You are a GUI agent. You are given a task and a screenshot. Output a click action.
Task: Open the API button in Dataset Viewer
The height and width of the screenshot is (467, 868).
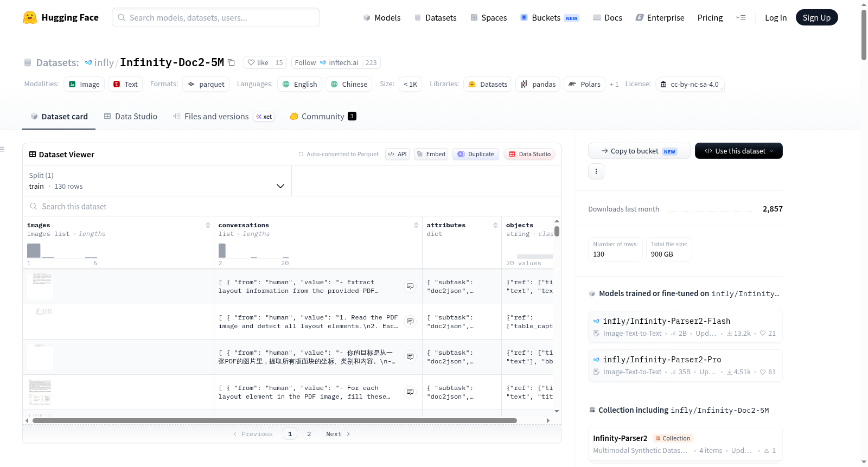click(397, 154)
